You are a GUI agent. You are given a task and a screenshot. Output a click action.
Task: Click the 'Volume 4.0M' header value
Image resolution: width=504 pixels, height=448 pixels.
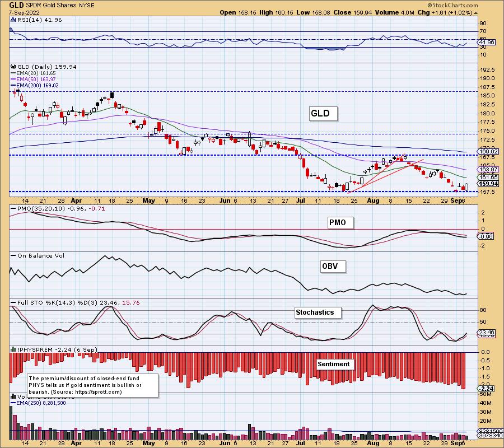pos(394,12)
